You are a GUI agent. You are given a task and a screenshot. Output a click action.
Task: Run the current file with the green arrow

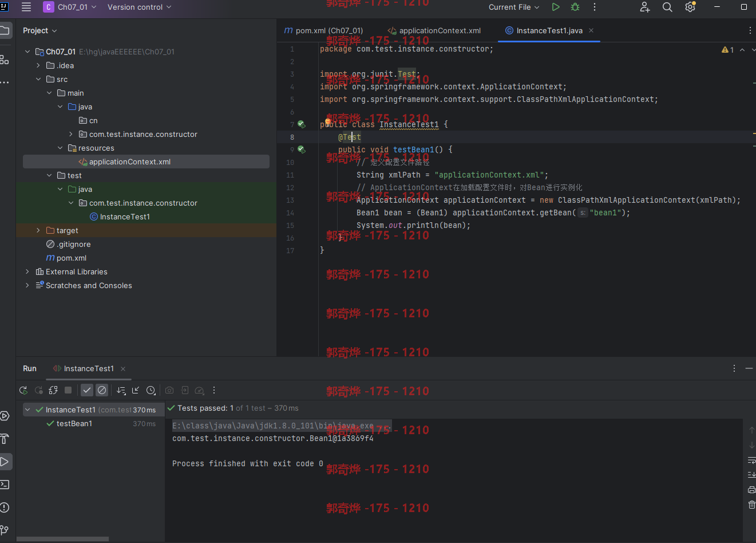point(556,7)
